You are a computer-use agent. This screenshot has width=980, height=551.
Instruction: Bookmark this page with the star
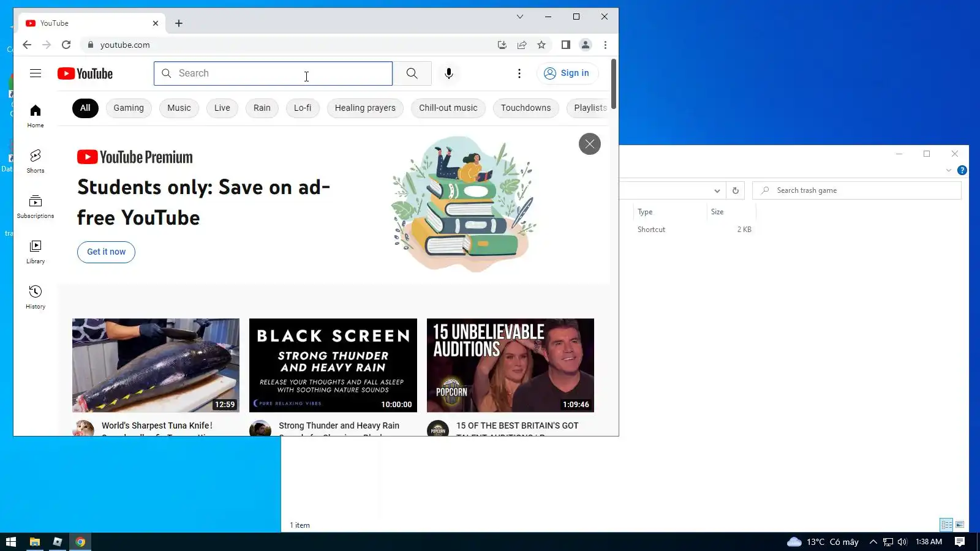click(x=541, y=45)
